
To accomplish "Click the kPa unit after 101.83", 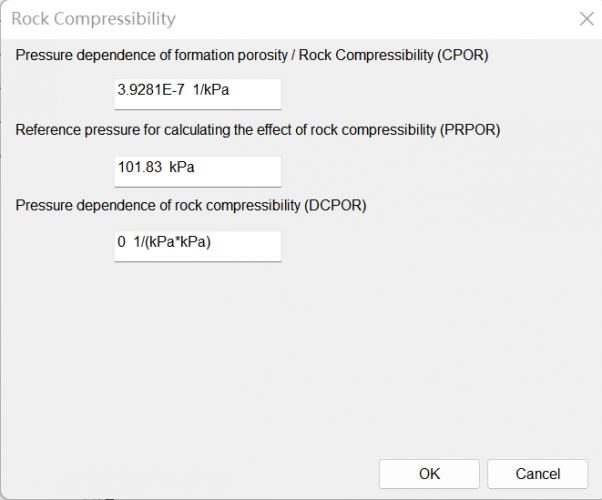I will (x=181, y=167).
